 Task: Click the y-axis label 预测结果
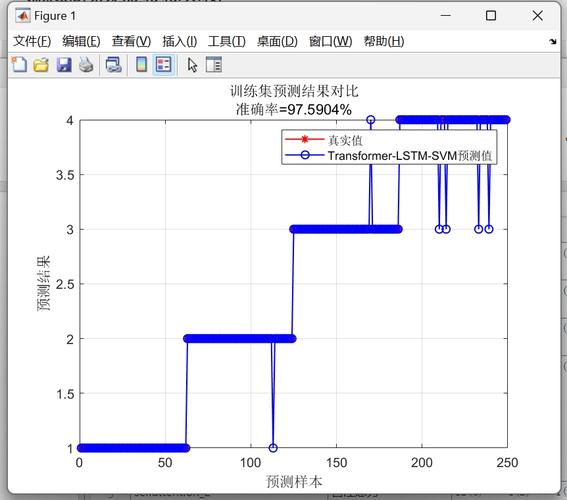point(44,283)
